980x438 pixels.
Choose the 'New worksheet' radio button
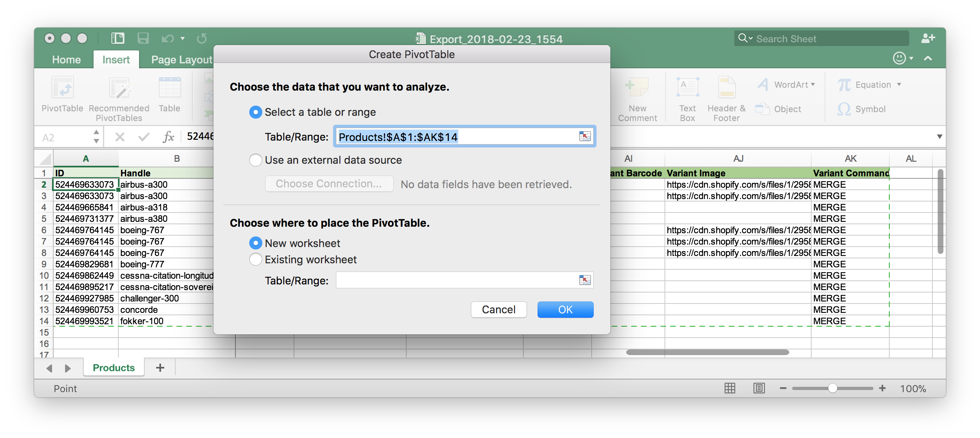coord(256,243)
